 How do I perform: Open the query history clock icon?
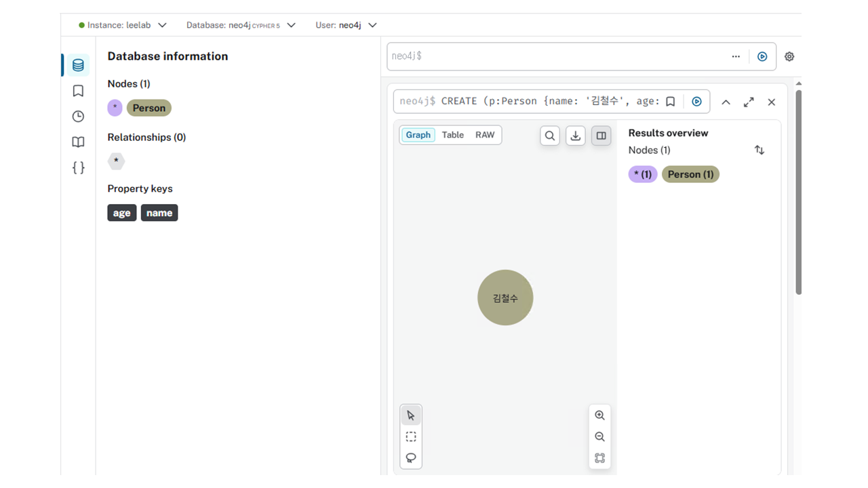pyautogui.click(x=78, y=117)
